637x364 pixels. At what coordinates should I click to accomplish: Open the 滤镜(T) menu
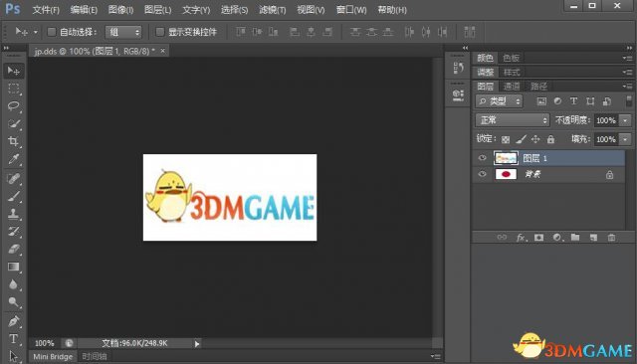tap(273, 10)
